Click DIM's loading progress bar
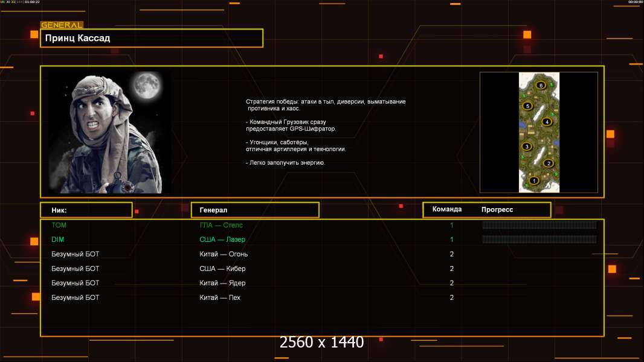This screenshot has height=362, width=644. pyautogui.click(x=539, y=240)
